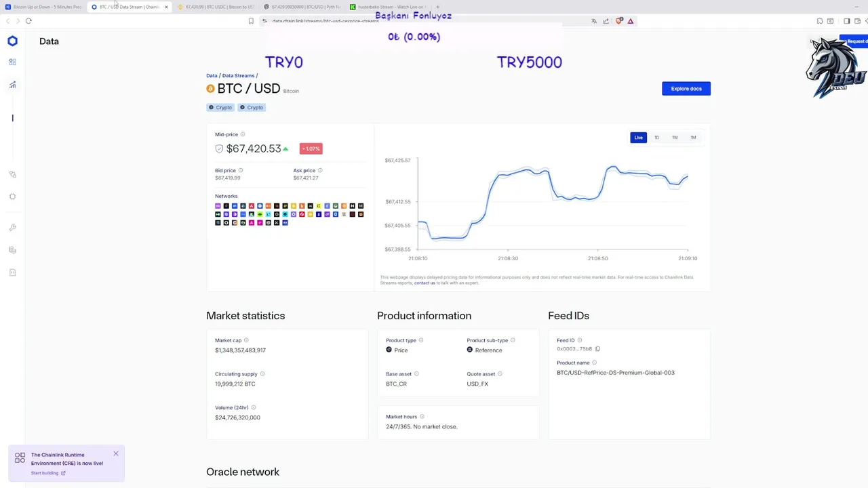The width and height of the screenshot is (868, 488).
Task: Click info icon next to Ask price
Action: click(x=320, y=170)
